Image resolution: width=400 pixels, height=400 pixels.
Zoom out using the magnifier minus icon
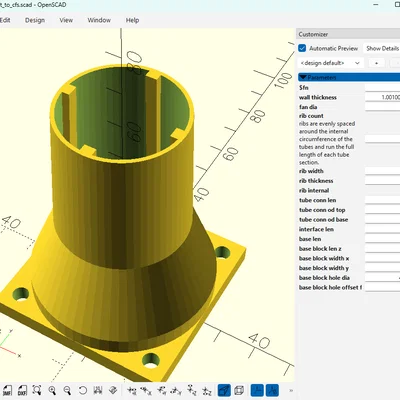click(67, 390)
